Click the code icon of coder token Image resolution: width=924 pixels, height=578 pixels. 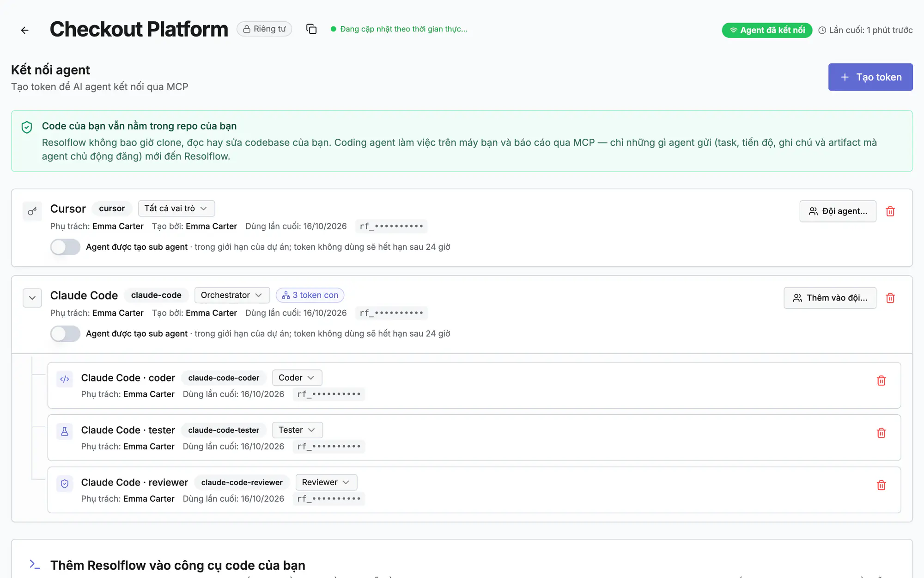(65, 379)
